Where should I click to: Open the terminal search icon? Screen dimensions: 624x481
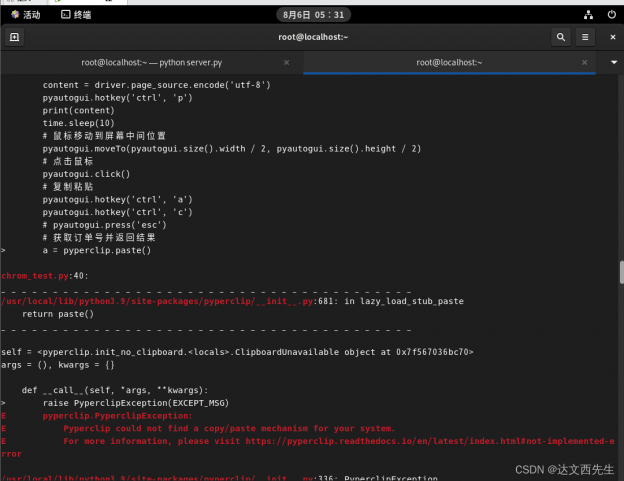tap(561, 37)
